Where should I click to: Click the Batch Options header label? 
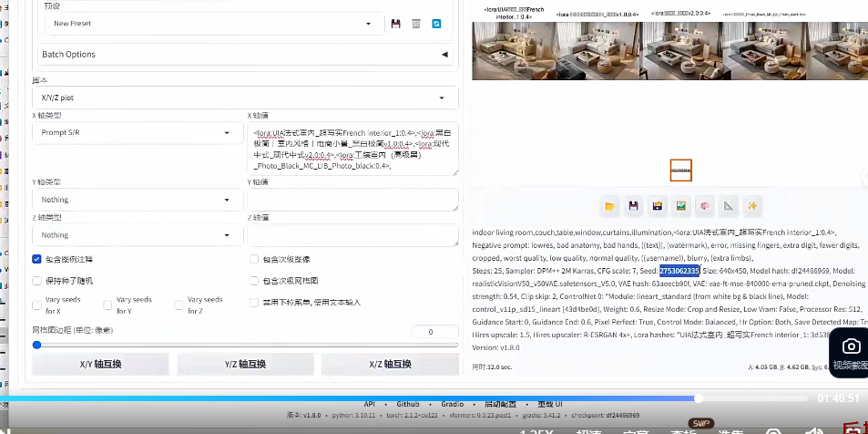[x=68, y=55]
